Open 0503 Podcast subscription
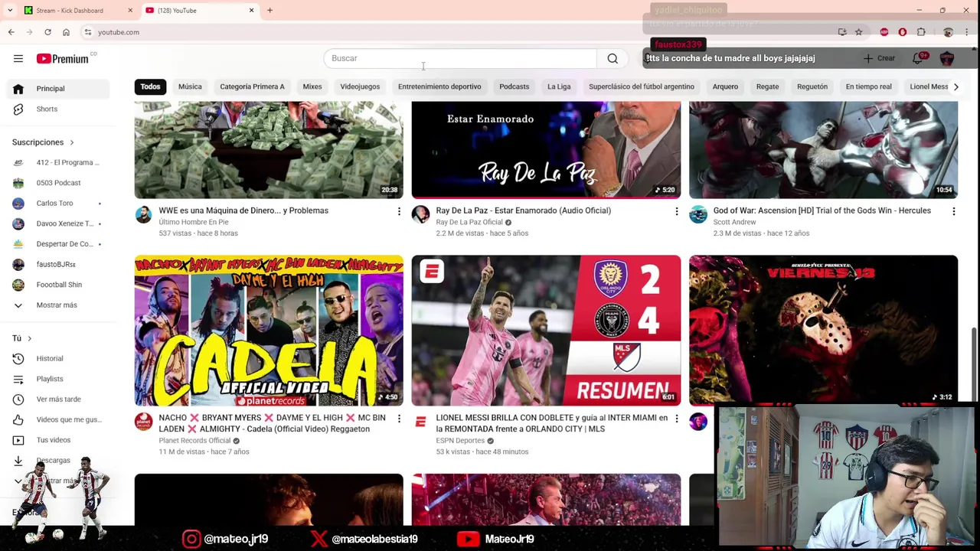Screen dimensions: 980x551 (x=58, y=183)
